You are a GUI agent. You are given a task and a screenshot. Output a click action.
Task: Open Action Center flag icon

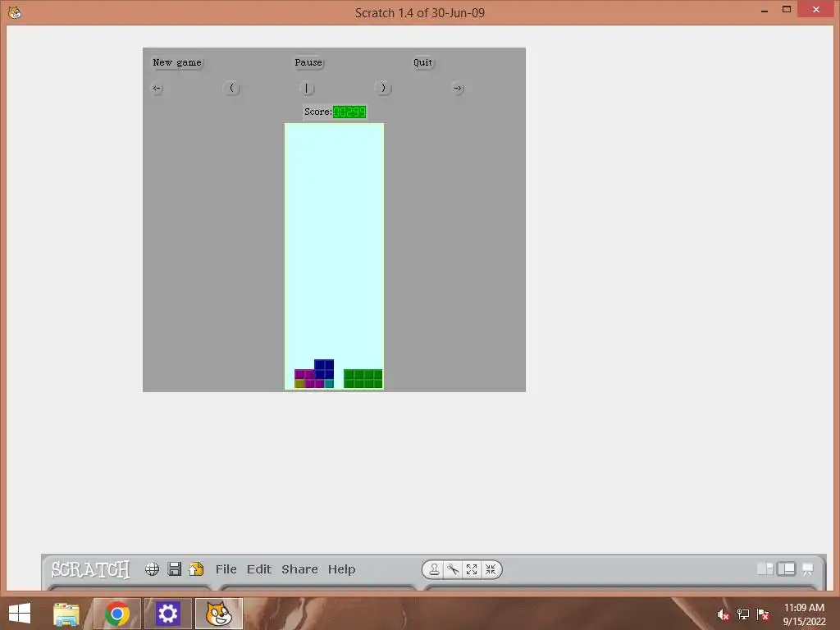(x=763, y=614)
